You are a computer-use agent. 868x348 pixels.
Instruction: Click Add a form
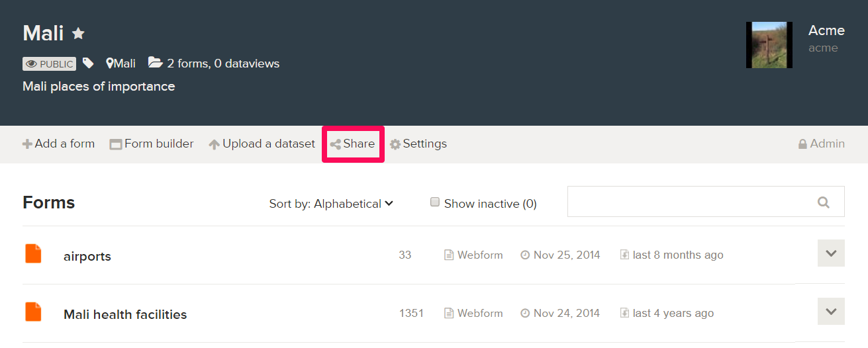point(59,144)
